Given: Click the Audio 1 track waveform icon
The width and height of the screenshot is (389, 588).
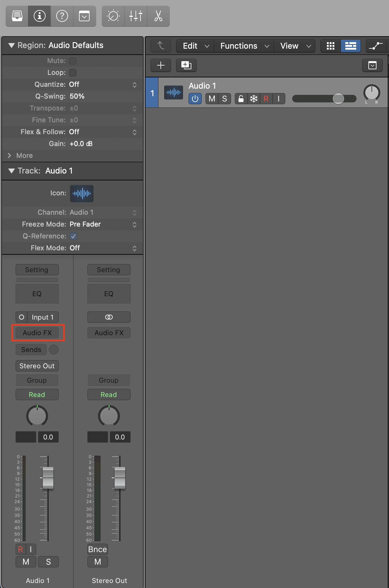Looking at the screenshot, I should tap(174, 92).
